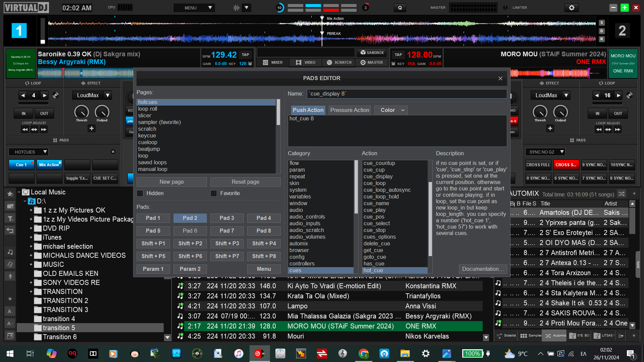644x362 pixels.
Task: Set loop OUT point on deck 2
Action: [x=618, y=114]
